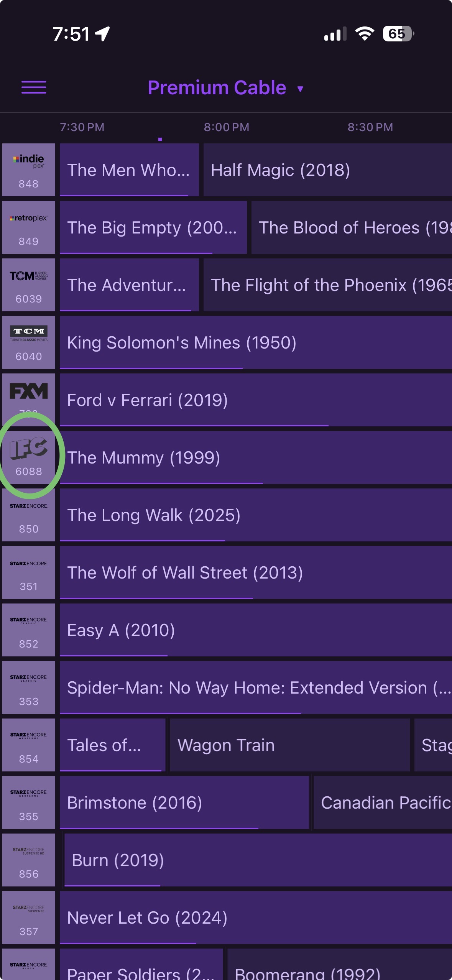Image resolution: width=452 pixels, height=980 pixels.
Task: Open the FXM channel logo
Action: tap(29, 395)
